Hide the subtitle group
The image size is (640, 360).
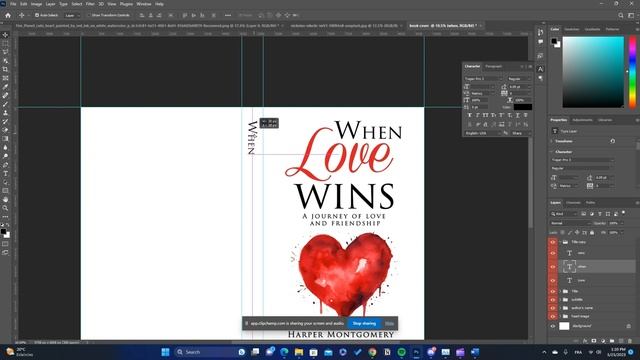pos(553,300)
